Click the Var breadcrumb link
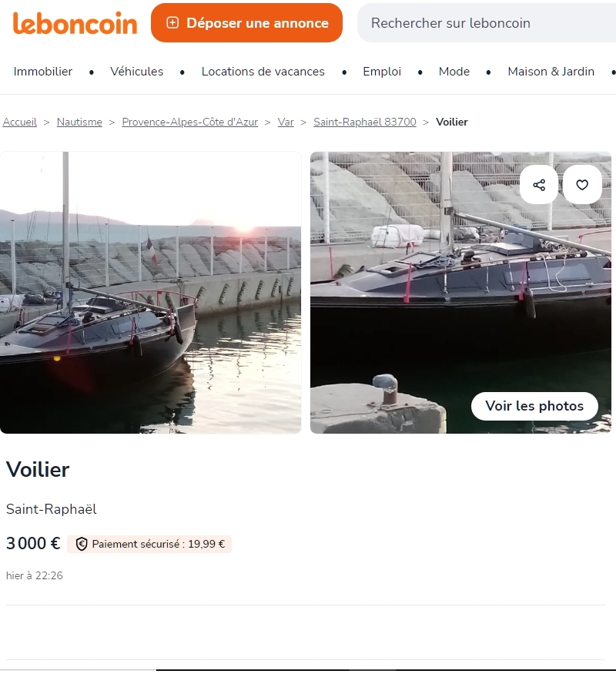The width and height of the screenshot is (616, 674). 286,122
